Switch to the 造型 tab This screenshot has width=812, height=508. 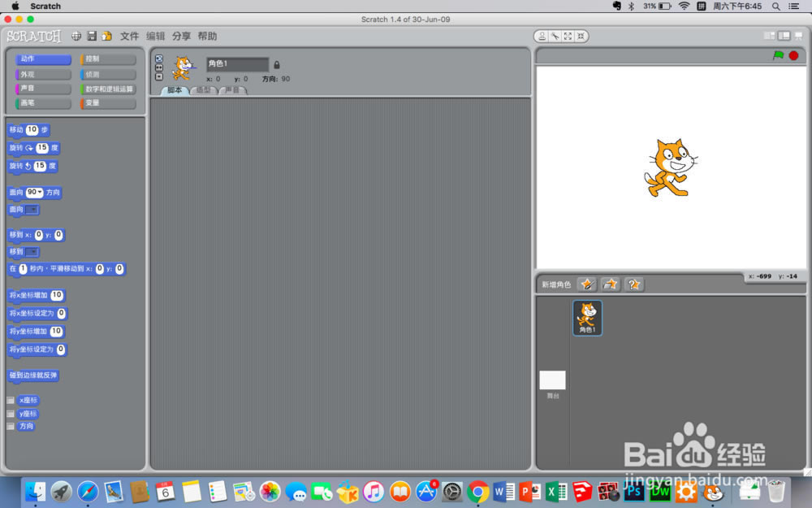tap(204, 90)
